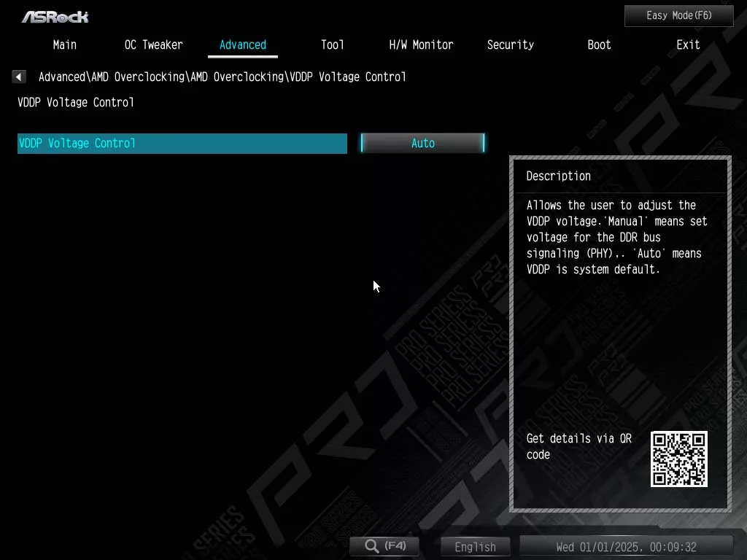Select the Advanced tab
Screen dimensions: 747x560
pyautogui.click(x=242, y=44)
